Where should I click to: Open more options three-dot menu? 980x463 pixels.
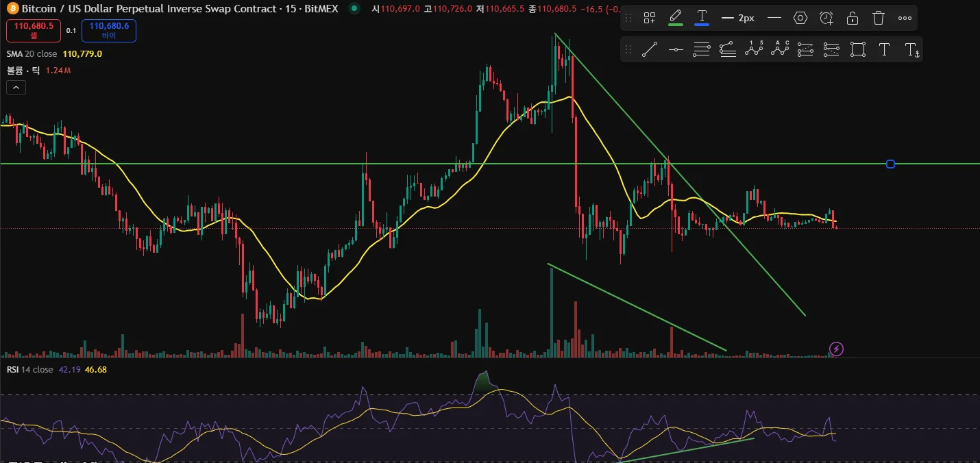coord(905,18)
